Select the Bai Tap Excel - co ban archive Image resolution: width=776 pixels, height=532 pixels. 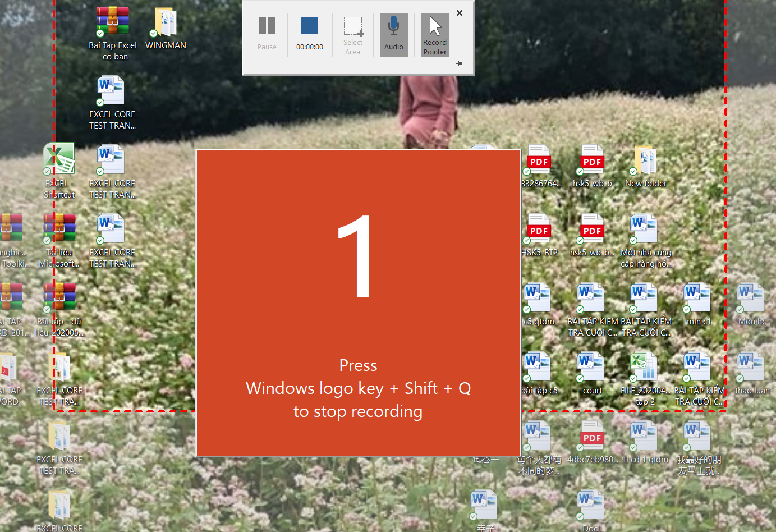click(x=113, y=34)
